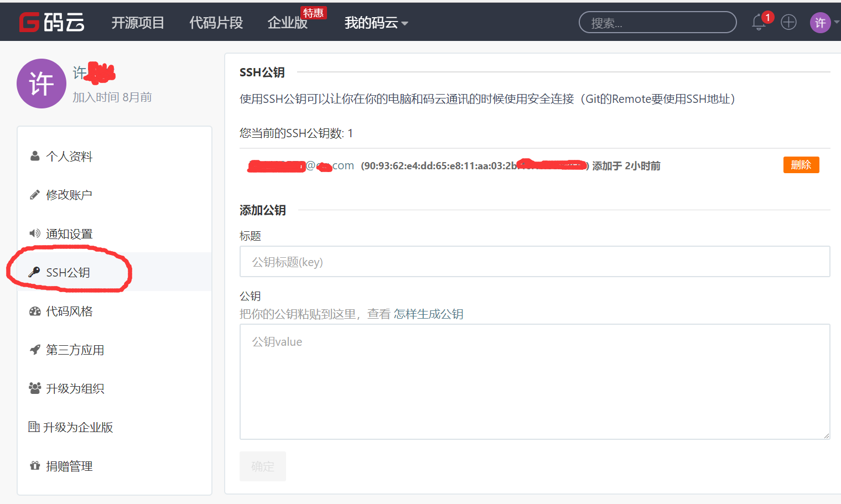Focus the 搜索 search box

658,23
